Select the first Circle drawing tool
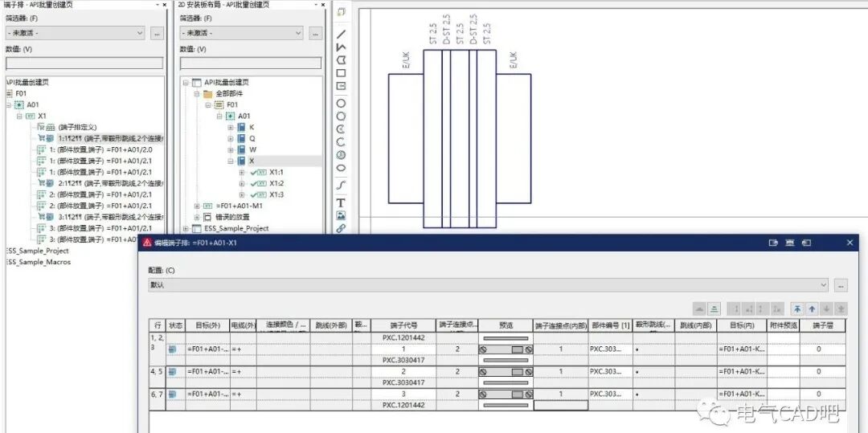This screenshot has height=433, width=868. coord(341,104)
